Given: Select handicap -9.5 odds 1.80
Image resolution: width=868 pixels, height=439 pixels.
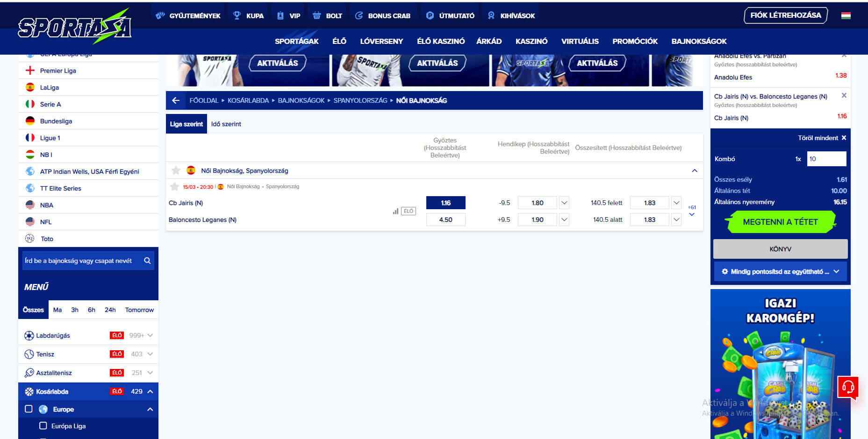Looking at the screenshot, I should click(x=538, y=203).
